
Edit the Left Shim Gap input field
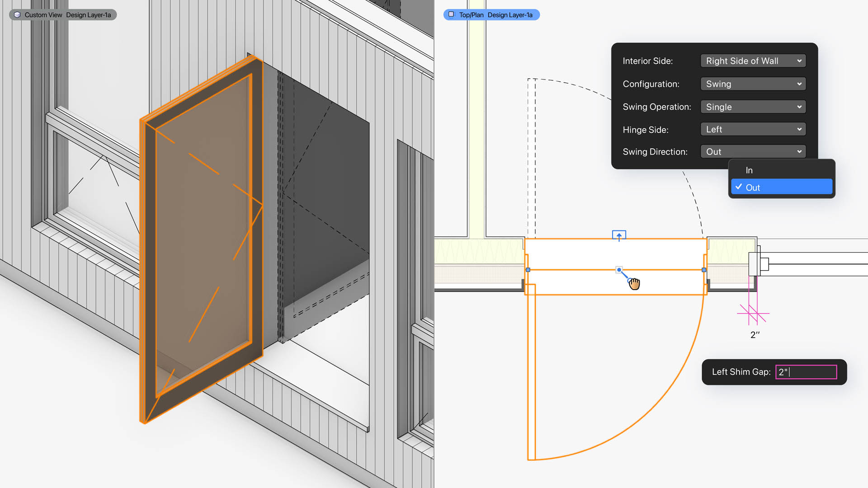click(806, 371)
